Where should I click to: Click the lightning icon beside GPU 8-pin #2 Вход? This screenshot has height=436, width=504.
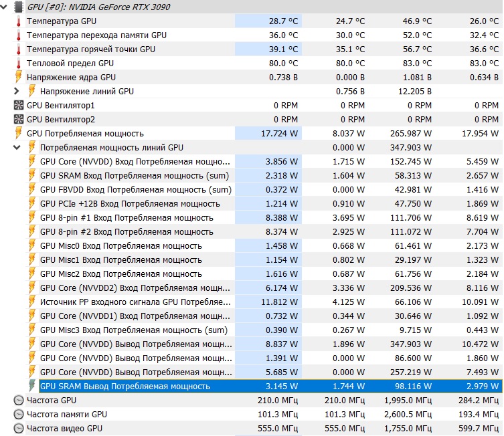click(32, 231)
